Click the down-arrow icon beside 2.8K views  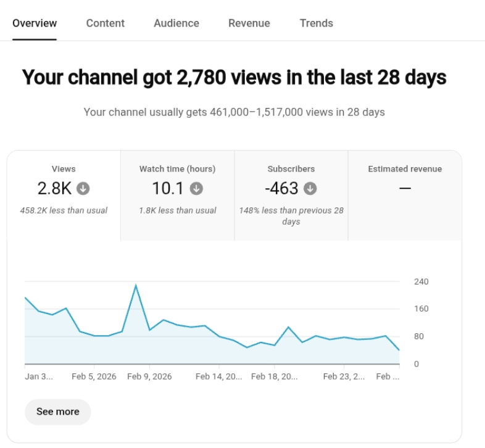83,188
